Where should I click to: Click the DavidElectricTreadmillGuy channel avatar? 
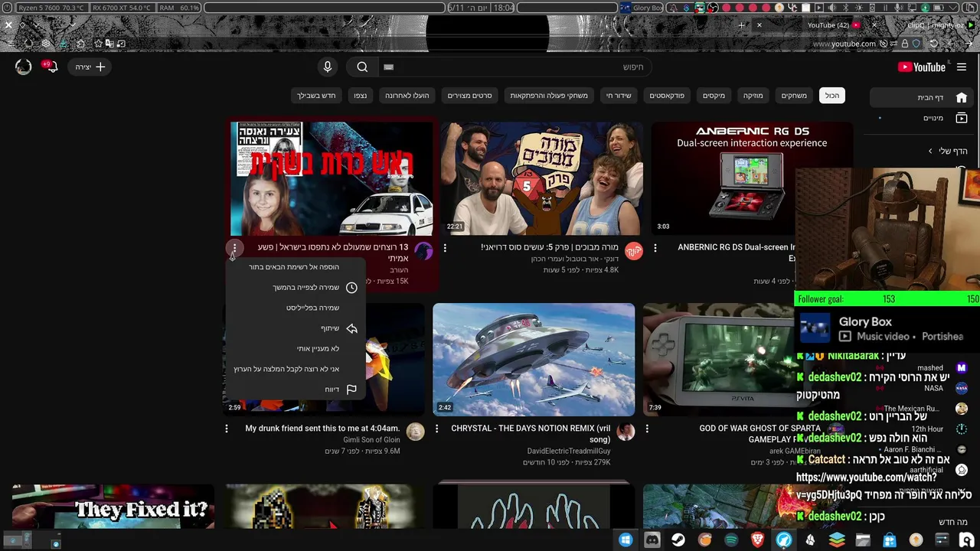click(626, 432)
